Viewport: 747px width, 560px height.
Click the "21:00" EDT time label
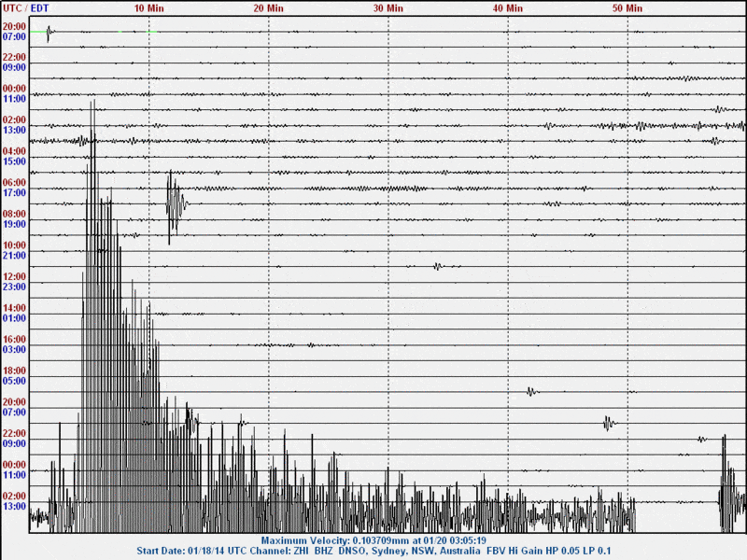click(14, 256)
